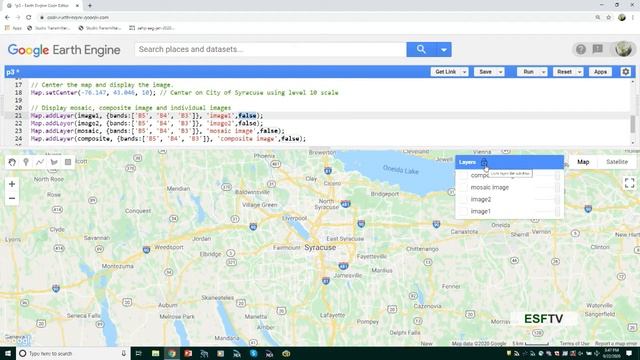640x360 pixels.
Task: Select the draw polygon shape tool
Action: coord(54,162)
